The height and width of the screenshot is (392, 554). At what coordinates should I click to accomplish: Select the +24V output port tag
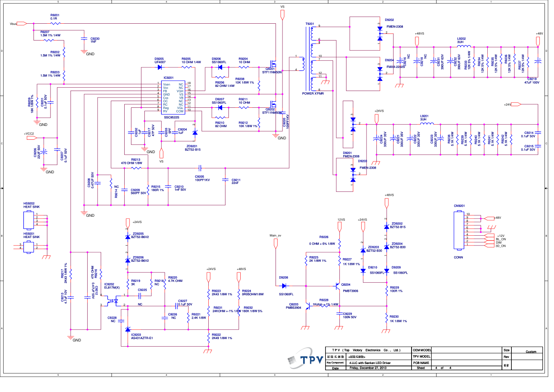click(x=516, y=105)
